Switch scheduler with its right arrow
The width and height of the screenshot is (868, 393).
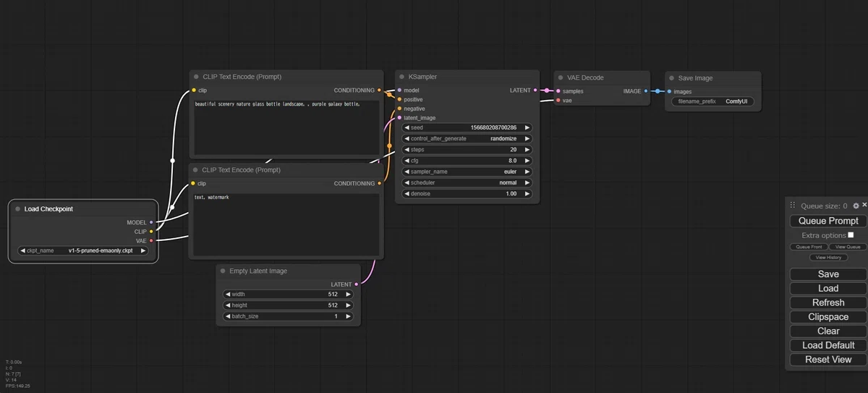pos(527,183)
